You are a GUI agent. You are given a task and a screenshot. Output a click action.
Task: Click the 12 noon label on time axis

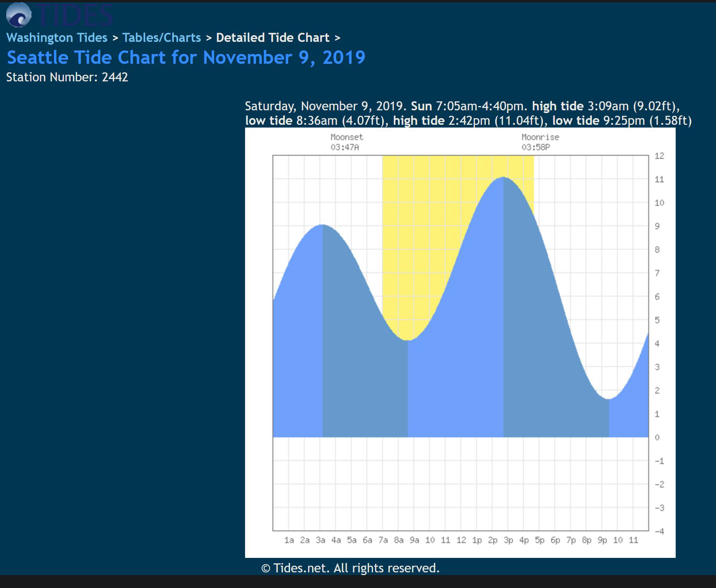click(461, 540)
